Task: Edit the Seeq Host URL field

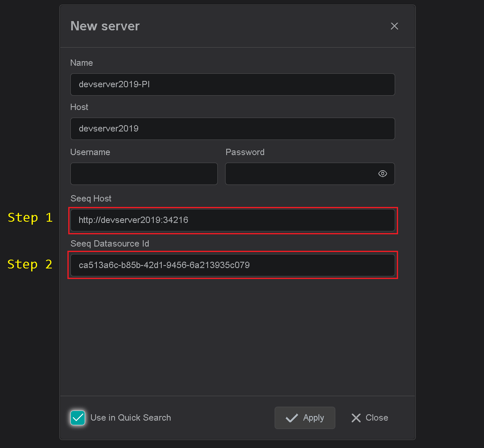Action: tap(233, 220)
